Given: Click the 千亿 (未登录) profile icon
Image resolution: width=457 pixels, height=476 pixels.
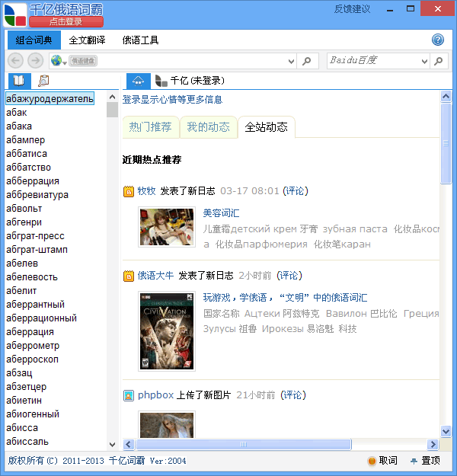Looking at the screenshot, I should coord(161,81).
